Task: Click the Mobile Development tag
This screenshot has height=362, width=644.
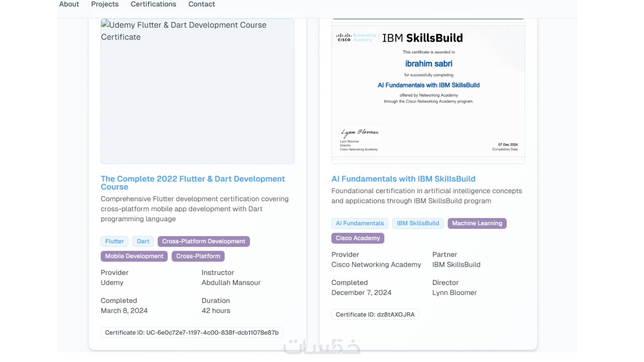Action: [134, 256]
